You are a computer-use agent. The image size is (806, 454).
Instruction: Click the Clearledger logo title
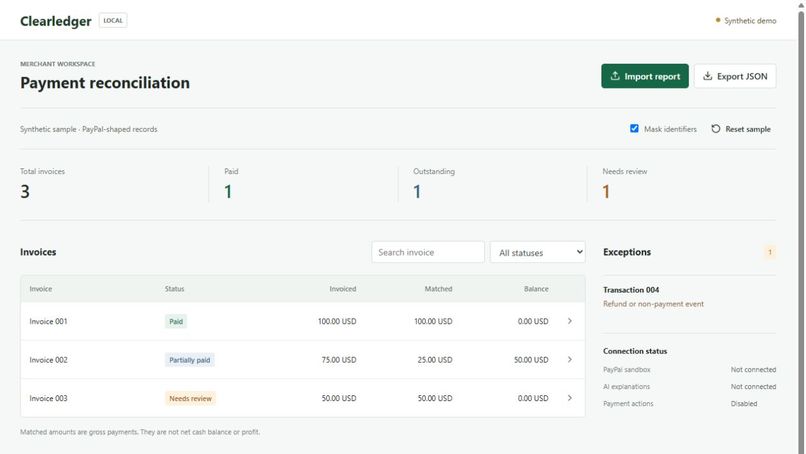(x=56, y=21)
